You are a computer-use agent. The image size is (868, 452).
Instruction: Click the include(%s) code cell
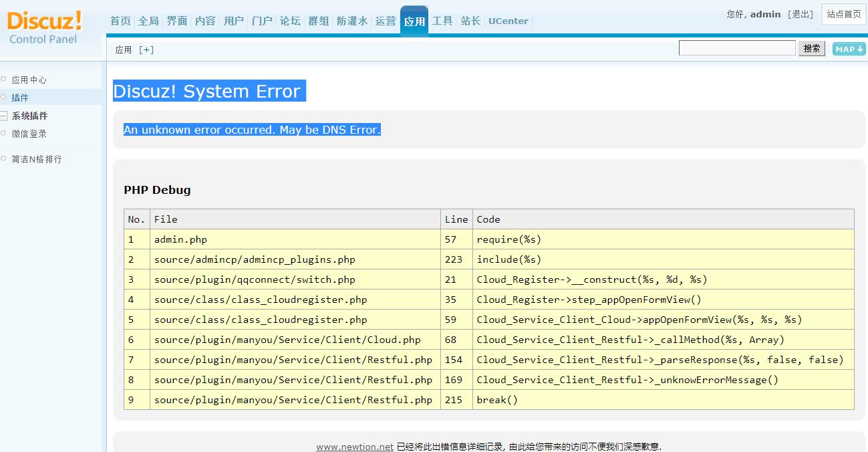coord(664,259)
